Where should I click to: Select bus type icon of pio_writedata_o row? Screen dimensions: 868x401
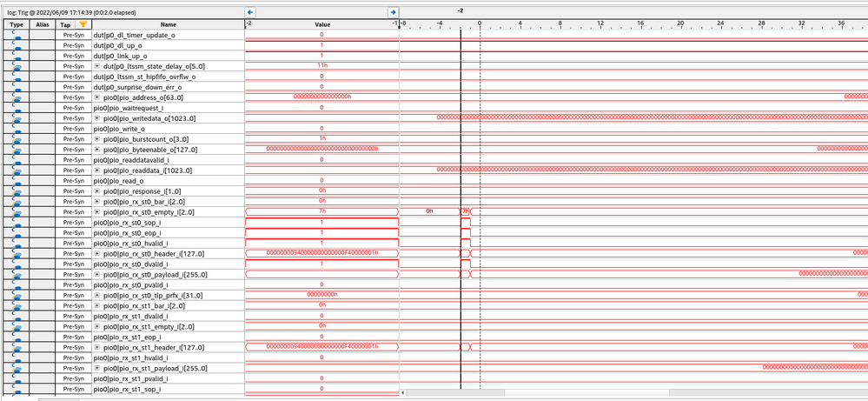click(17, 118)
